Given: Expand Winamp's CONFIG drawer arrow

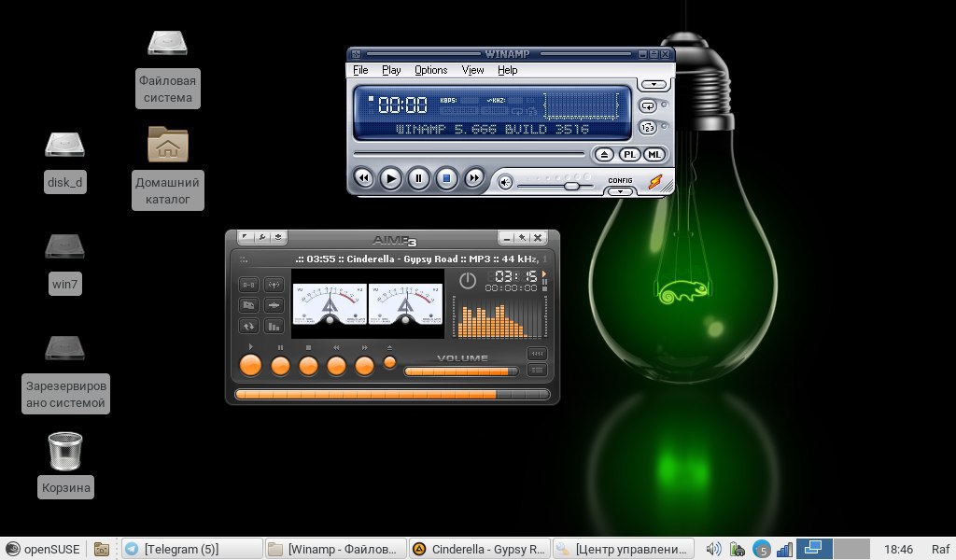Looking at the screenshot, I should pyautogui.click(x=620, y=191).
